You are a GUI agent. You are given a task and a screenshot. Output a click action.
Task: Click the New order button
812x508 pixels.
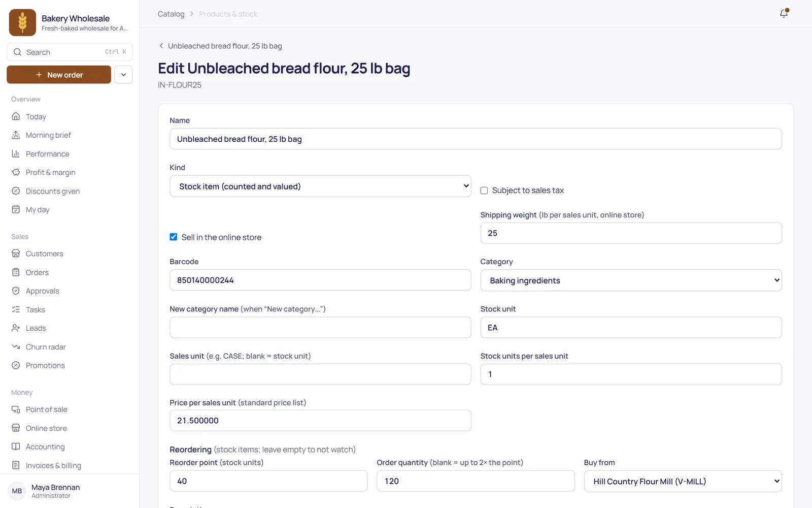59,75
